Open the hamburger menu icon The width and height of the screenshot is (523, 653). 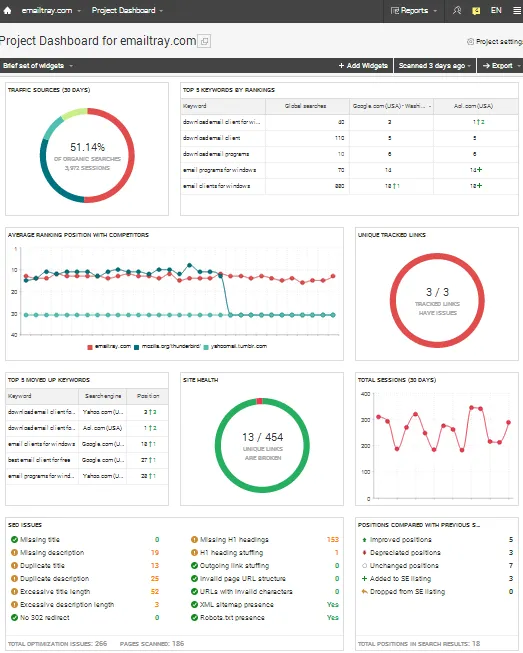click(x=517, y=11)
